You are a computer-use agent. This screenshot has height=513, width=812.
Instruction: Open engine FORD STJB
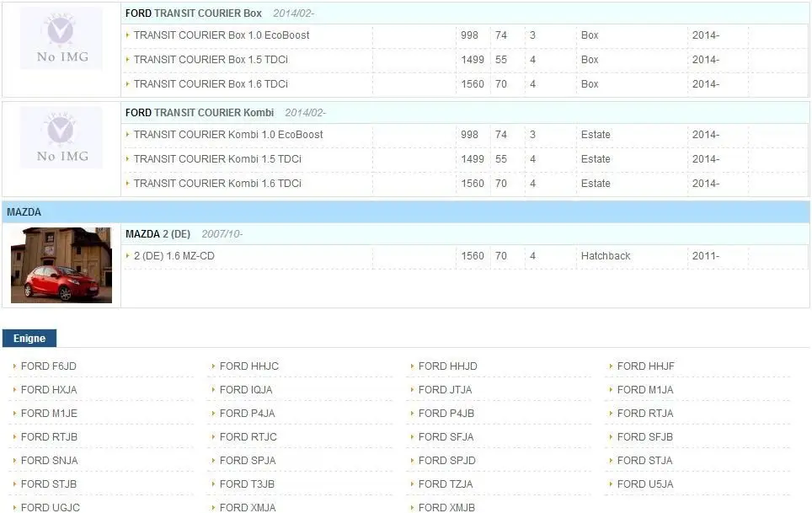click(x=49, y=484)
